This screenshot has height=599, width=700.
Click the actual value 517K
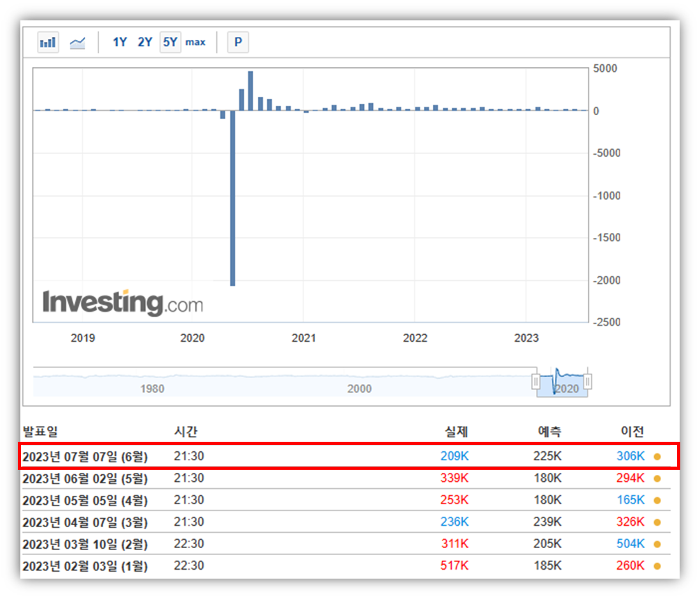[454, 565]
